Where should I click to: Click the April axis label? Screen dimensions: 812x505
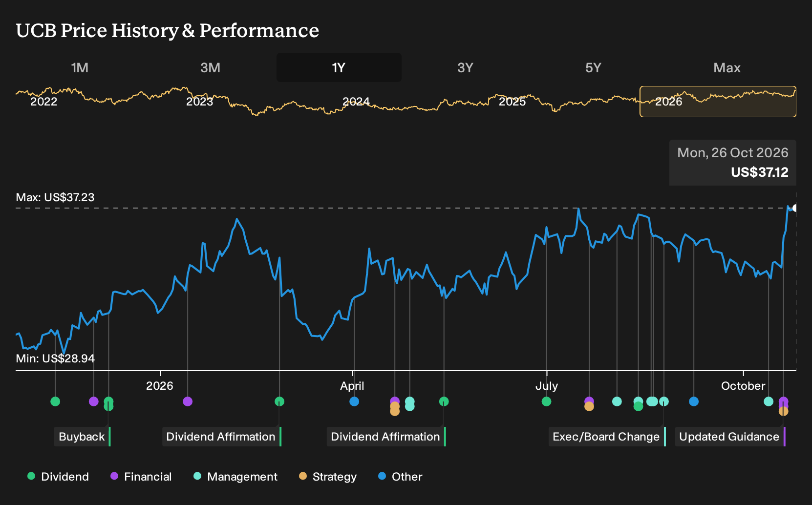point(352,386)
